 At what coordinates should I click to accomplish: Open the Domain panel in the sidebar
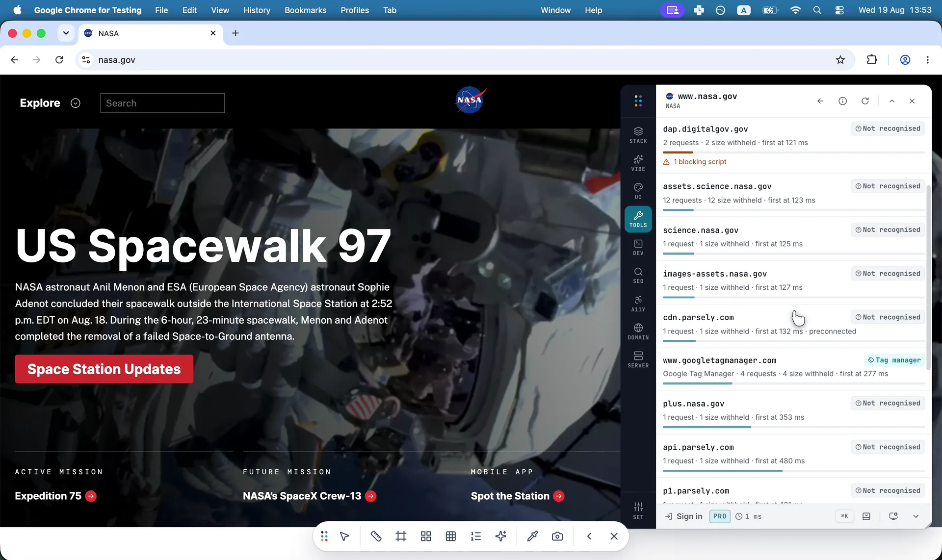pyautogui.click(x=638, y=331)
